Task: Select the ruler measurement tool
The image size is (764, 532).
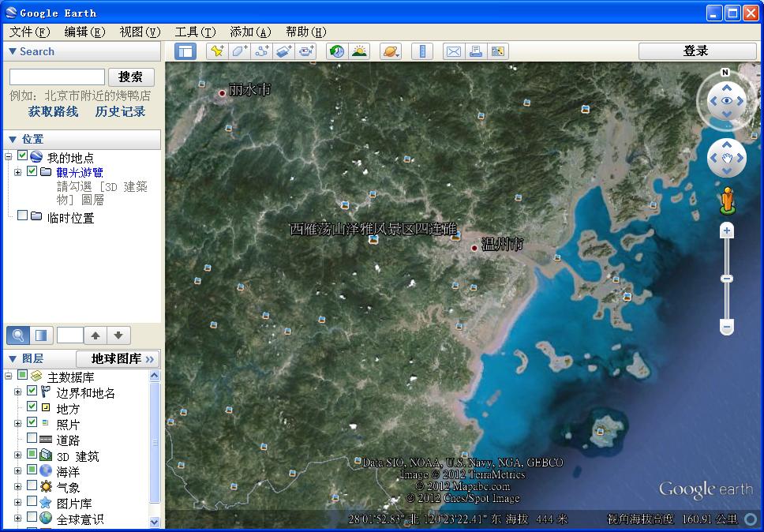Action: [422, 51]
